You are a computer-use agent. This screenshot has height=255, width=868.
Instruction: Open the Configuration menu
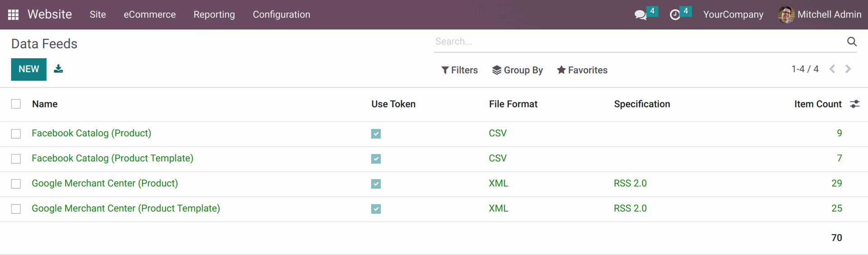(x=281, y=14)
